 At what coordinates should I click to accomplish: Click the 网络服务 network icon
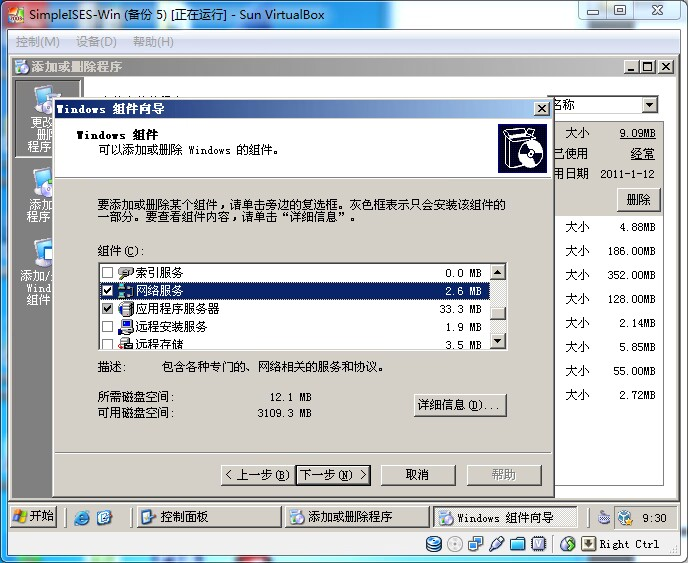pos(125,290)
